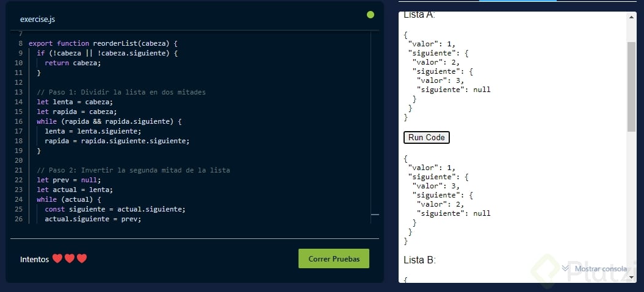The width and height of the screenshot is (644, 292).
Task: Click the 'let rapida = cabeza;' line
Action: pyautogui.click(x=77, y=112)
